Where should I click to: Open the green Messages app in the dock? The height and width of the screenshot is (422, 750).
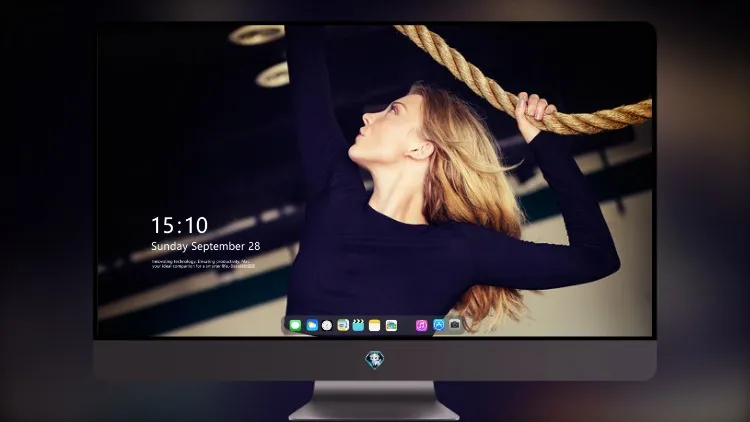coord(295,325)
